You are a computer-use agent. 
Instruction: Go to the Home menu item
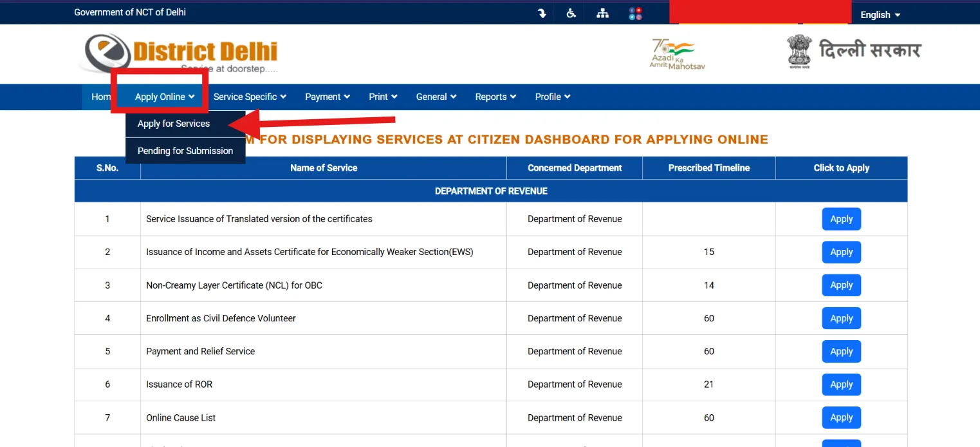click(101, 97)
